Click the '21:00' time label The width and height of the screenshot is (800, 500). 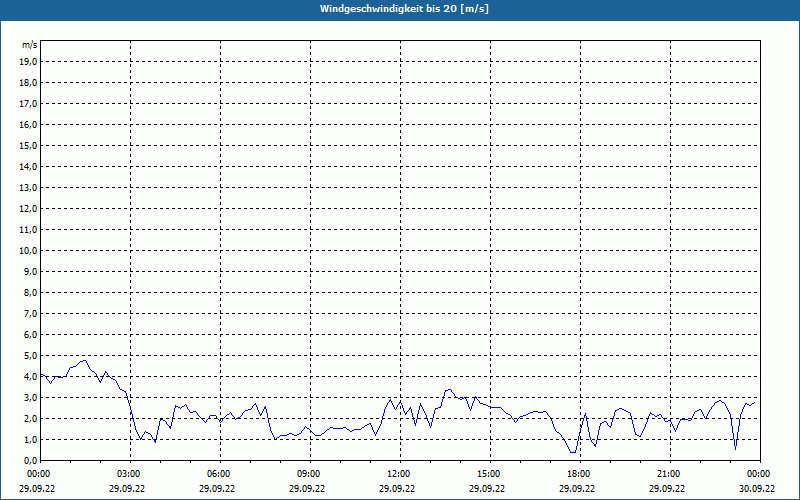(x=670, y=474)
